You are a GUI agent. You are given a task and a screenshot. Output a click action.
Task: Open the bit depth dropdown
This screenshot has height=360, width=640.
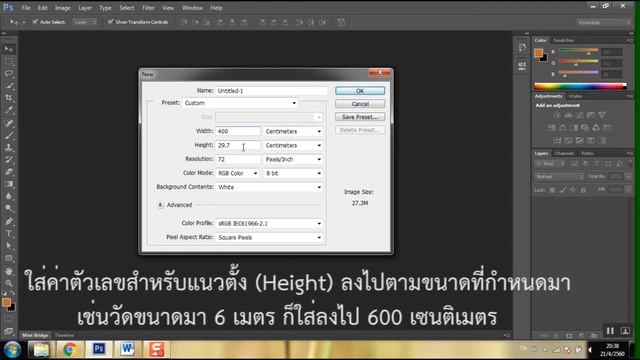click(x=293, y=173)
